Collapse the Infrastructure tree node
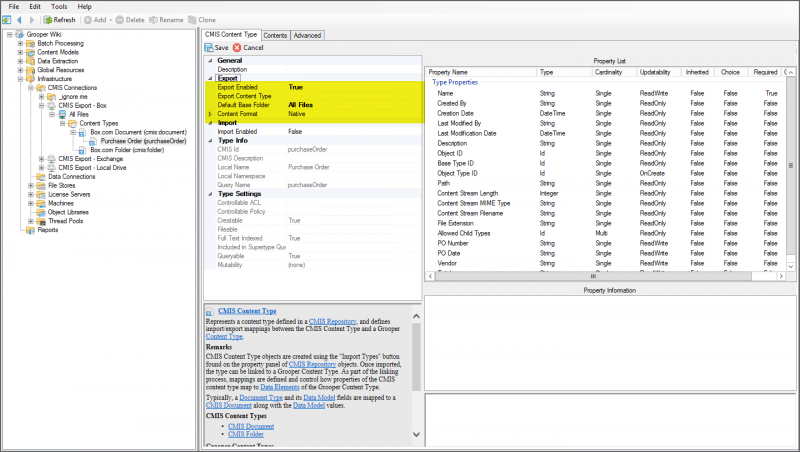Viewport: 800px width, 452px height. click(19, 79)
